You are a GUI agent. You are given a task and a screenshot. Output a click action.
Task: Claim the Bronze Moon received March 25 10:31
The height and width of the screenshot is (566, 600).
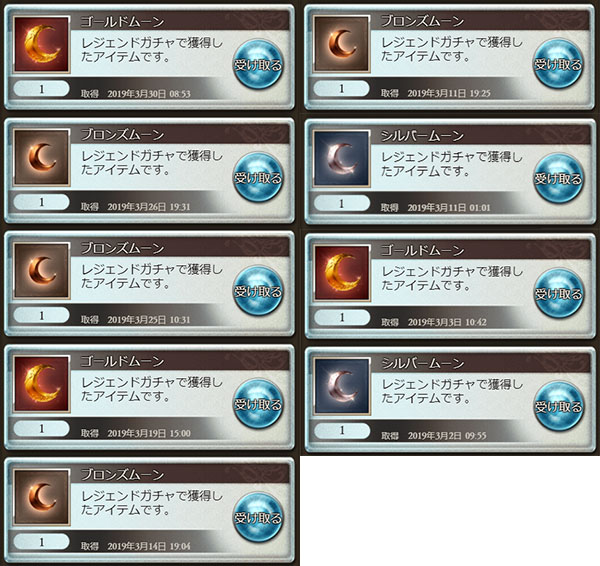coord(258,291)
